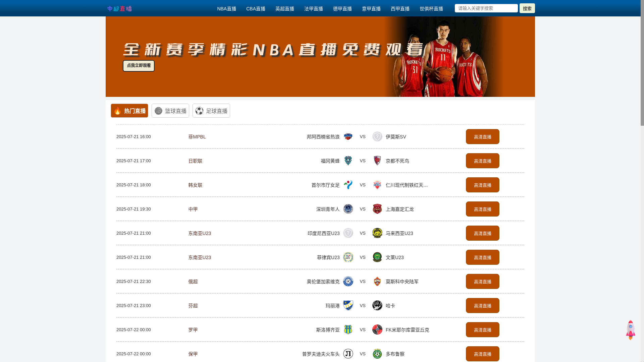Click 高清直播 for 印度尼西亚U23 vs 马来西亚U23
644x362 pixels.
click(x=483, y=233)
